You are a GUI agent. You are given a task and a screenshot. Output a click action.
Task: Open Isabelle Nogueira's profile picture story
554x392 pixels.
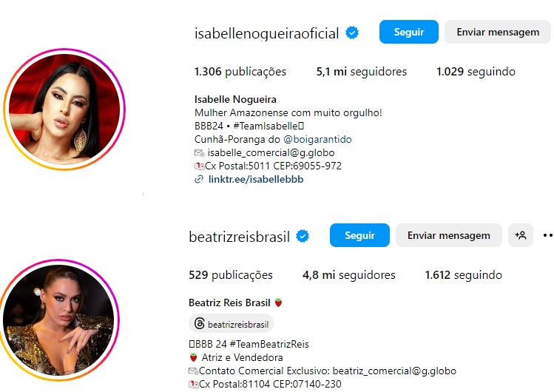(x=64, y=109)
